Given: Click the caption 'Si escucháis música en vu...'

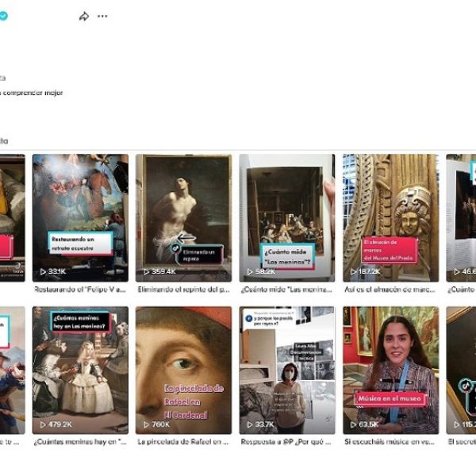Looking at the screenshot, I should (x=390, y=442).
